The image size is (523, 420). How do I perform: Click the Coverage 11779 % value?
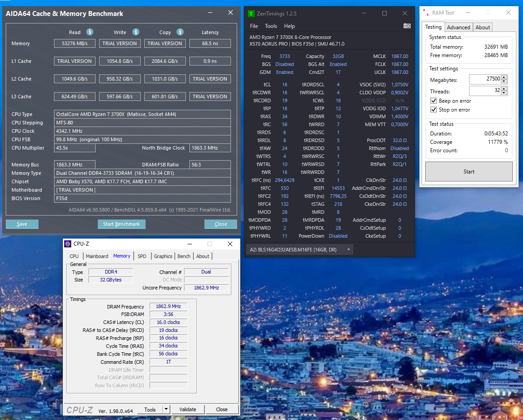(x=498, y=142)
